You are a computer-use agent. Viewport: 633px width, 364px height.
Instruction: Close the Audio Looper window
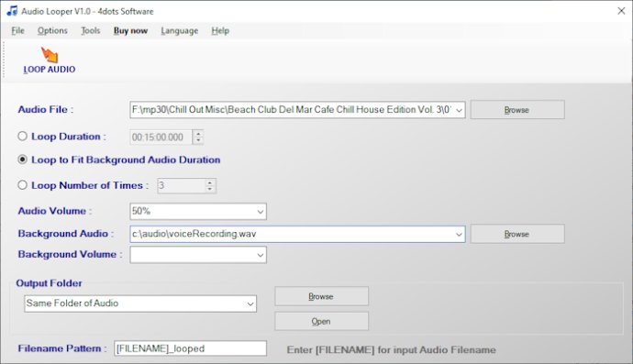[x=621, y=11]
